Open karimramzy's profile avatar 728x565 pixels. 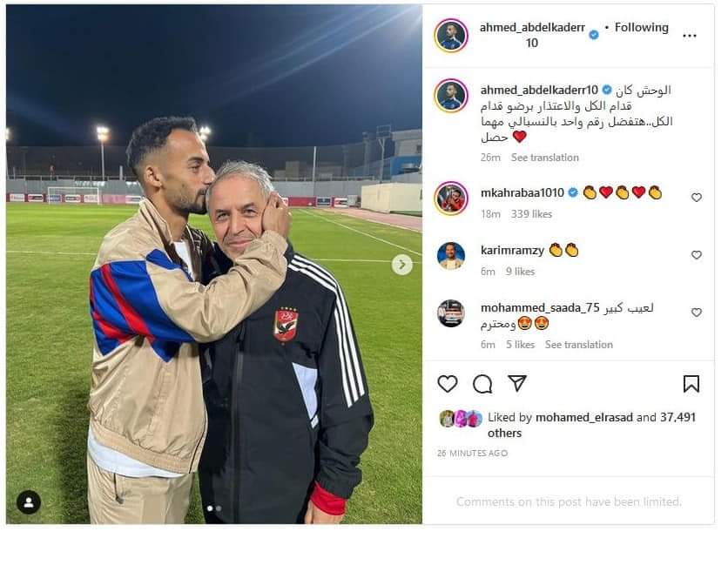coord(451,256)
